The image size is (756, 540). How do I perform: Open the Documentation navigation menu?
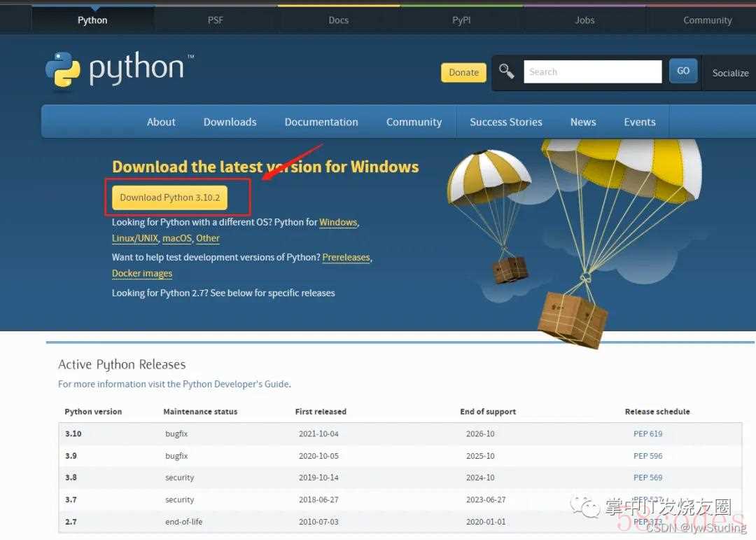[x=321, y=122]
